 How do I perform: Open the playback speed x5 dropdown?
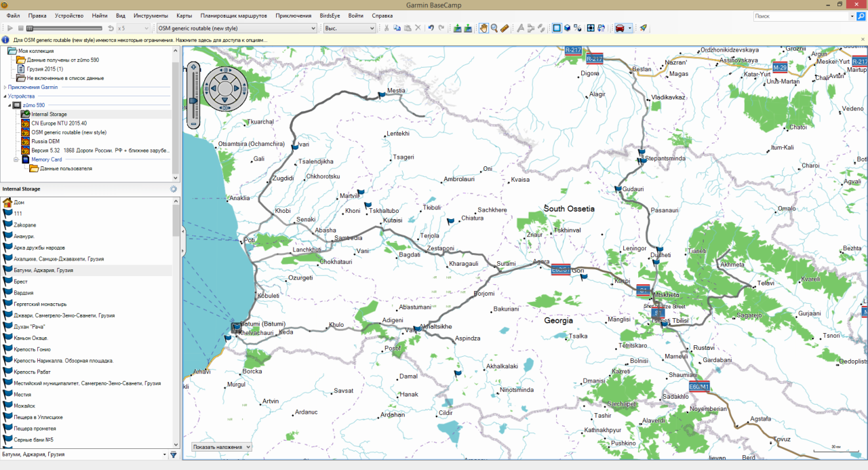coord(134,28)
